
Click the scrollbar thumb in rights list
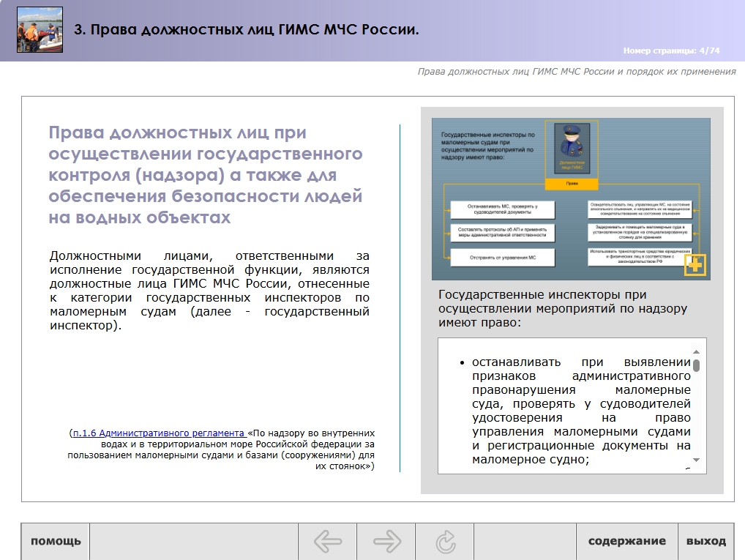pos(696,365)
